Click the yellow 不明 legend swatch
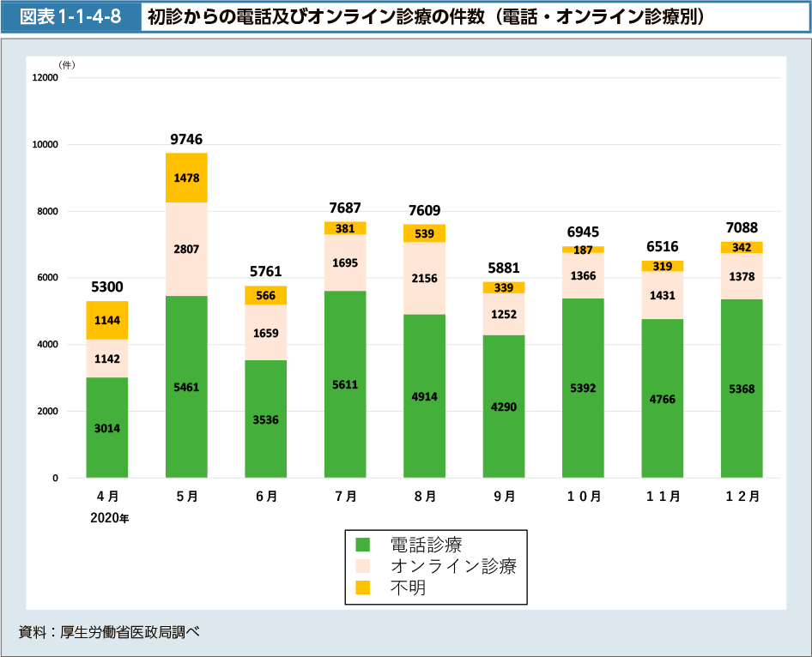This screenshot has width=812, height=657. coord(362,588)
